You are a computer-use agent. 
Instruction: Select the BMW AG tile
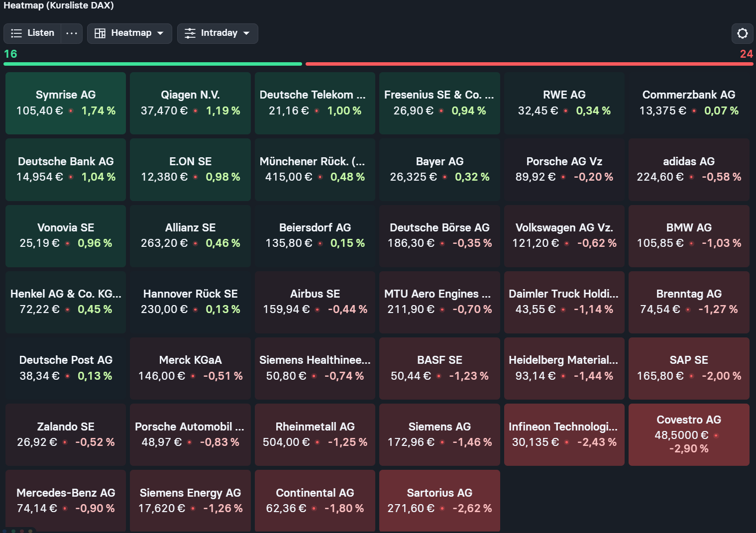click(x=689, y=236)
